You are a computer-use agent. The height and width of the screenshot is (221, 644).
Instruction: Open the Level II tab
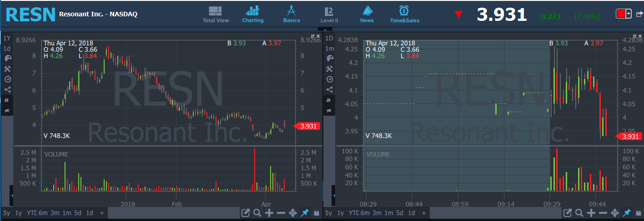(x=329, y=15)
